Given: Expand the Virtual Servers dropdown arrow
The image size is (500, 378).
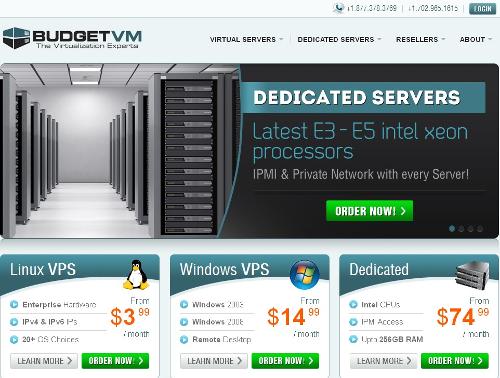Looking at the screenshot, I should (281, 39).
